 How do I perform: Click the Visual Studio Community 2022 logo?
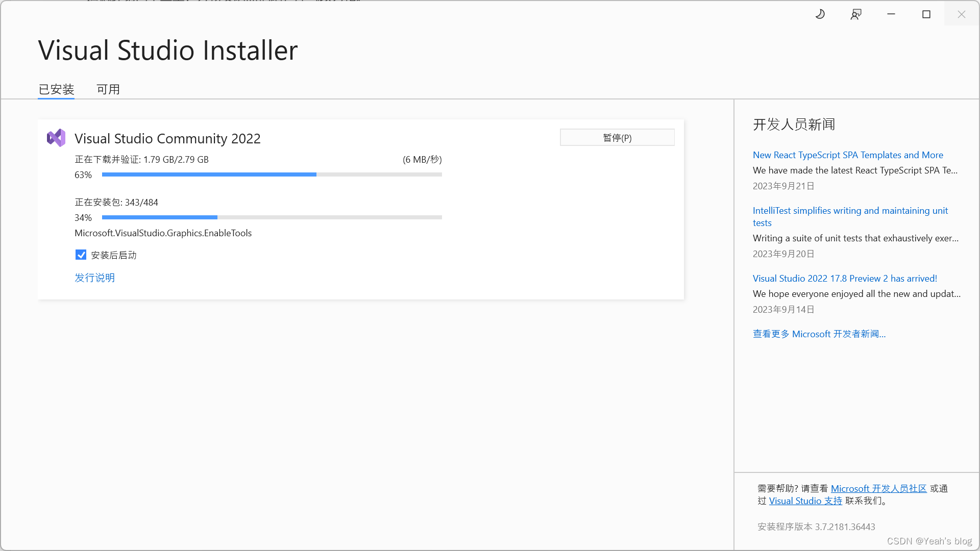(56, 137)
